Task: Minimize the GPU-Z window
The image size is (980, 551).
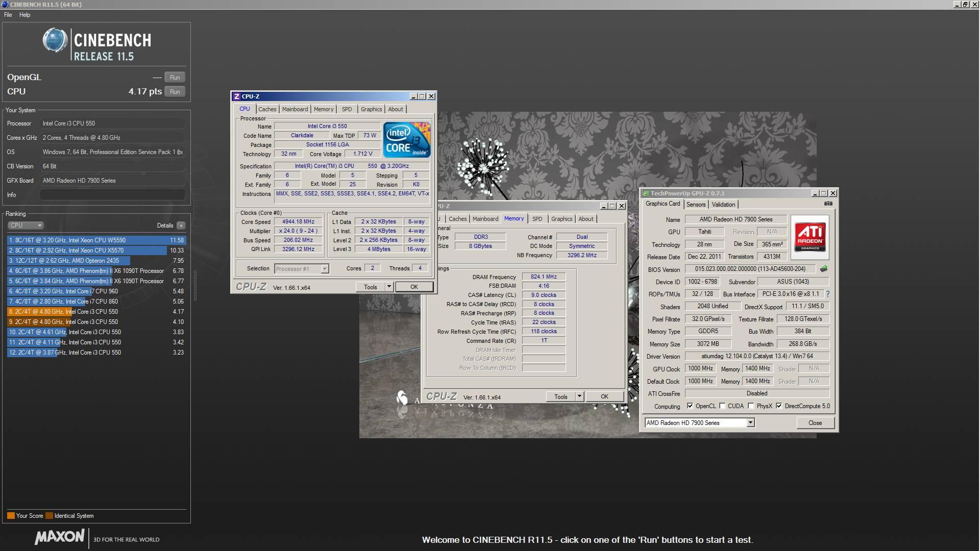Action: (815, 193)
